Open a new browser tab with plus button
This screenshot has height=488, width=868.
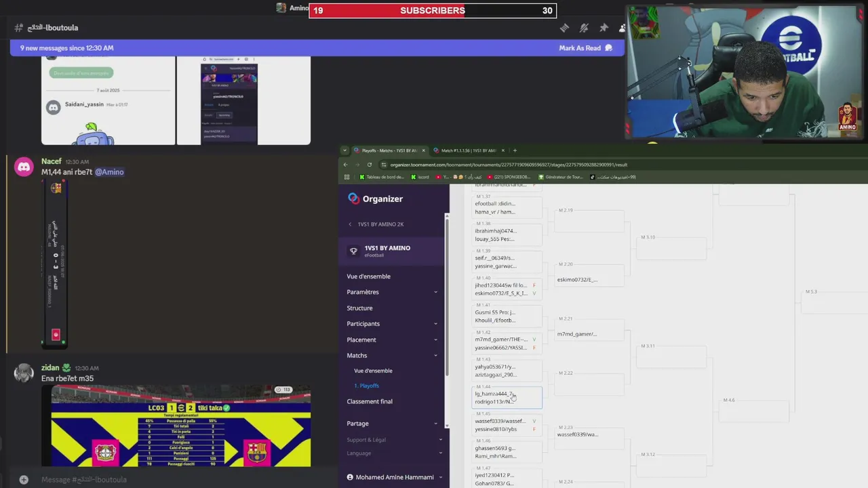tap(515, 150)
